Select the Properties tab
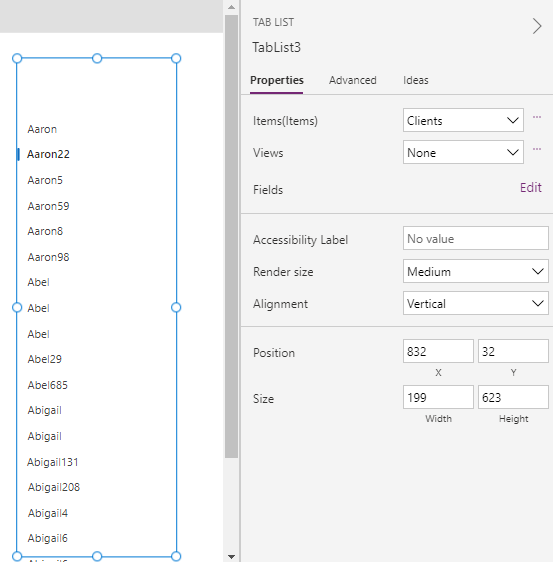 [x=277, y=80]
